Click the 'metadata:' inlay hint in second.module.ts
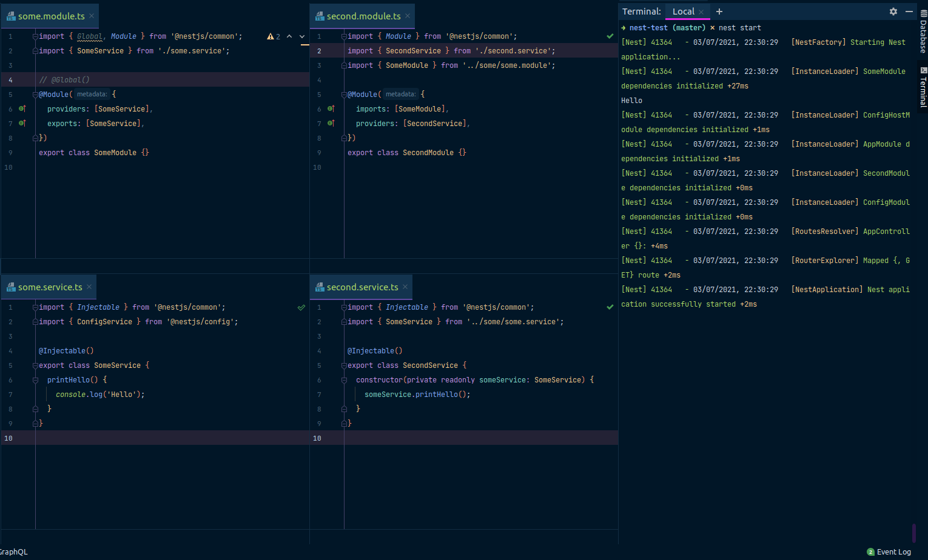Viewport: 928px width, 560px height. pyautogui.click(x=401, y=94)
